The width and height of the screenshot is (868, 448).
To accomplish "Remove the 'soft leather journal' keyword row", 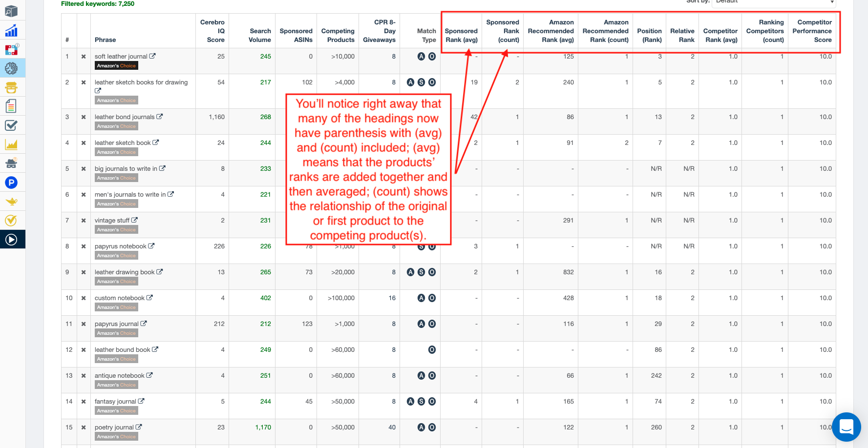I will click(84, 57).
